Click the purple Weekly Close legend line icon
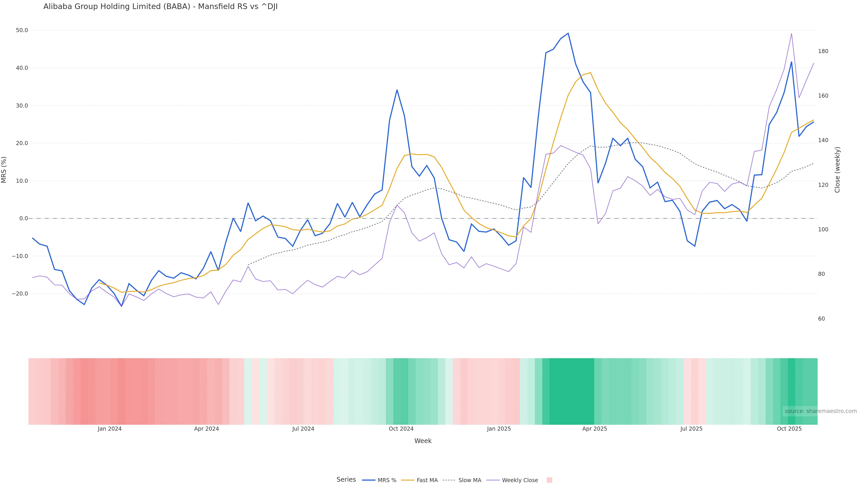Image resolution: width=868 pixels, height=488 pixels. (493, 480)
